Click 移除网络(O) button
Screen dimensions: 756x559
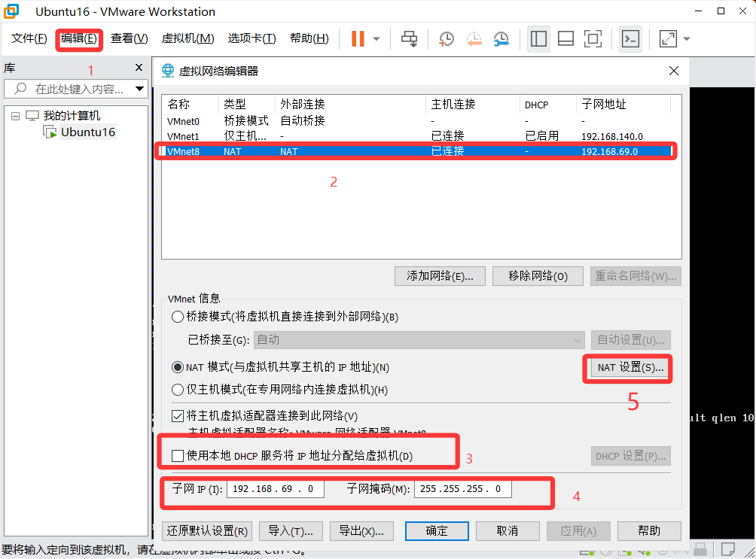point(538,276)
